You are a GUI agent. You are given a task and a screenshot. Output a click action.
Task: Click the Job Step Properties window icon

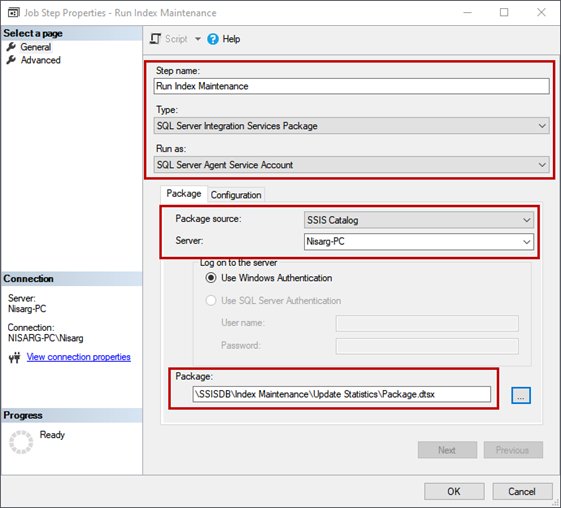click(x=14, y=13)
